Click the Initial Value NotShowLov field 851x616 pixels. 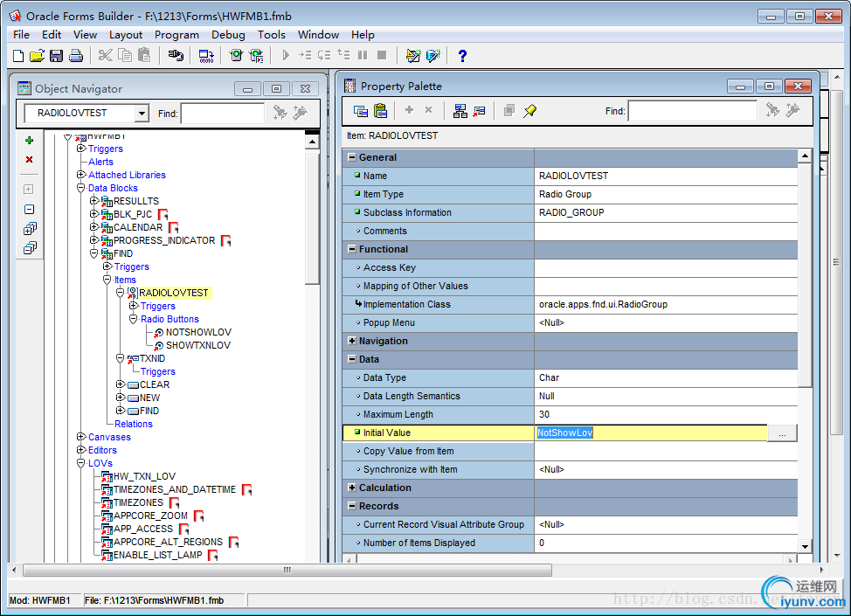(651, 433)
